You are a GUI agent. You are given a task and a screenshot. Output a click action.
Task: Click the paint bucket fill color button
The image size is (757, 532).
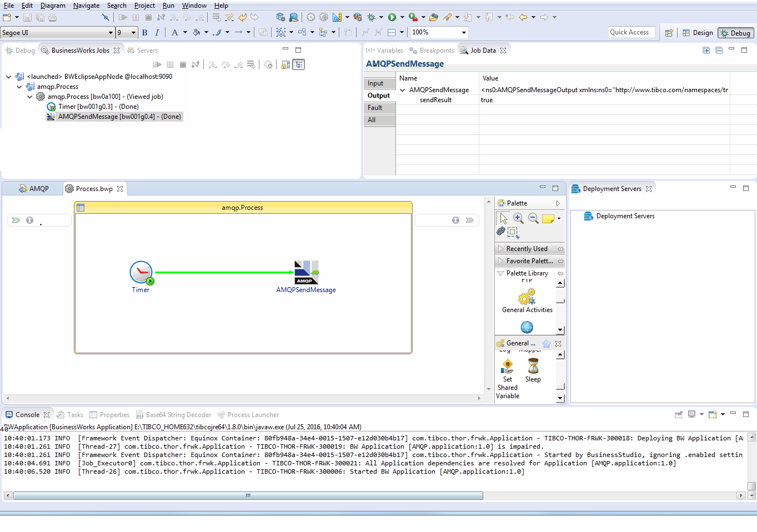(x=196, y=33)
